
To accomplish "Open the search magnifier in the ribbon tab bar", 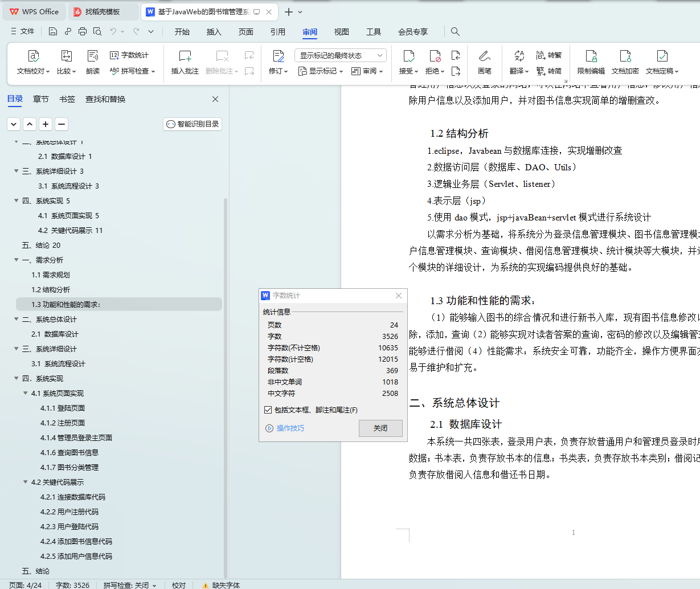I will (455, 32).
